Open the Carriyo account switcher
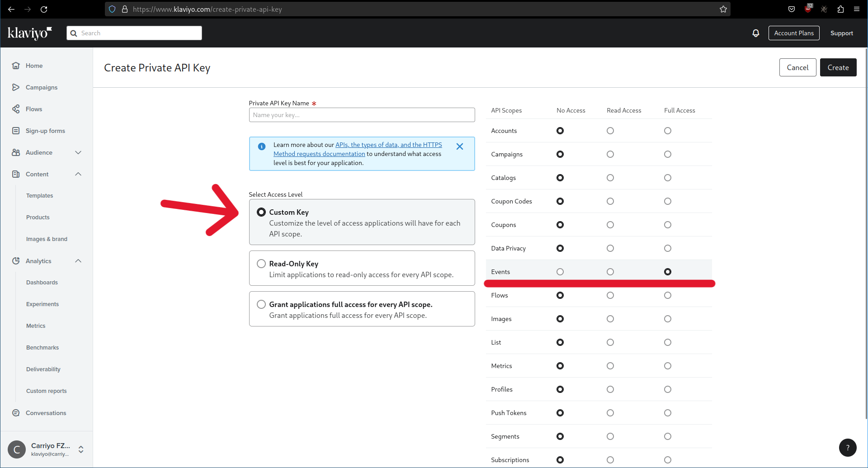Image resolution: width=868 pixels, height=468 pixels. point(81,449)
